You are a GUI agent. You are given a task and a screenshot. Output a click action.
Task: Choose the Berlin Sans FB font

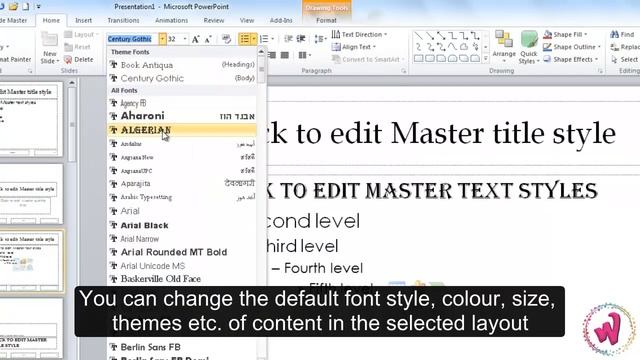coord(182,347)
